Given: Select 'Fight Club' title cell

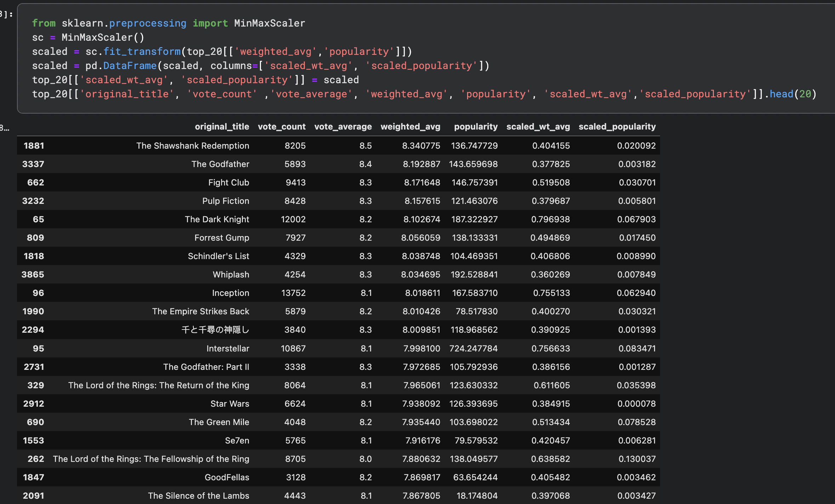Looking at the screenshot, I should tap(229, 182).
